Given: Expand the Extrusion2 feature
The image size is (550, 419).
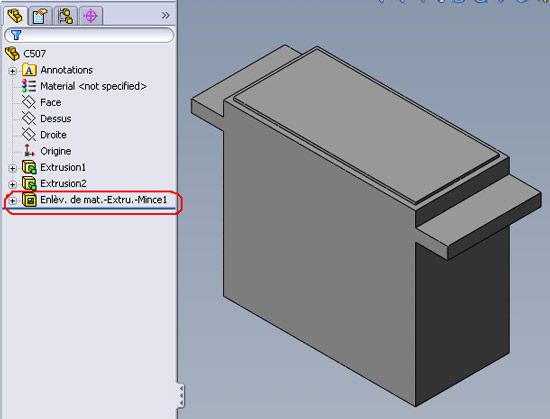Looking at the screenshot, I should click(13, 184).
